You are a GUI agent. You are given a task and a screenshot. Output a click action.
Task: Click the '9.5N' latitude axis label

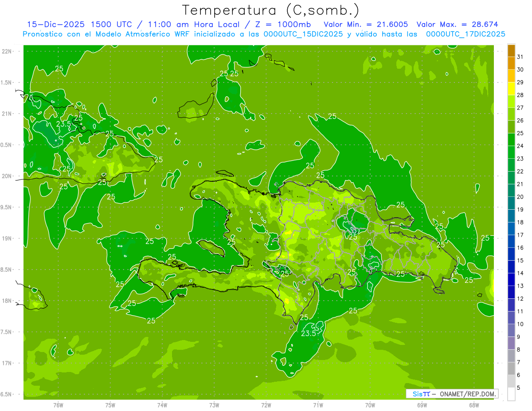point(7,207)
